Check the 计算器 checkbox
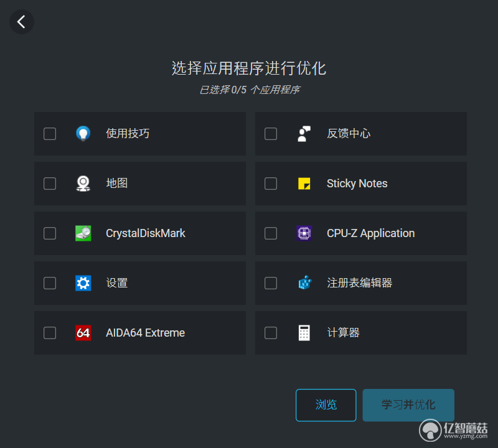 pos(271,333)
